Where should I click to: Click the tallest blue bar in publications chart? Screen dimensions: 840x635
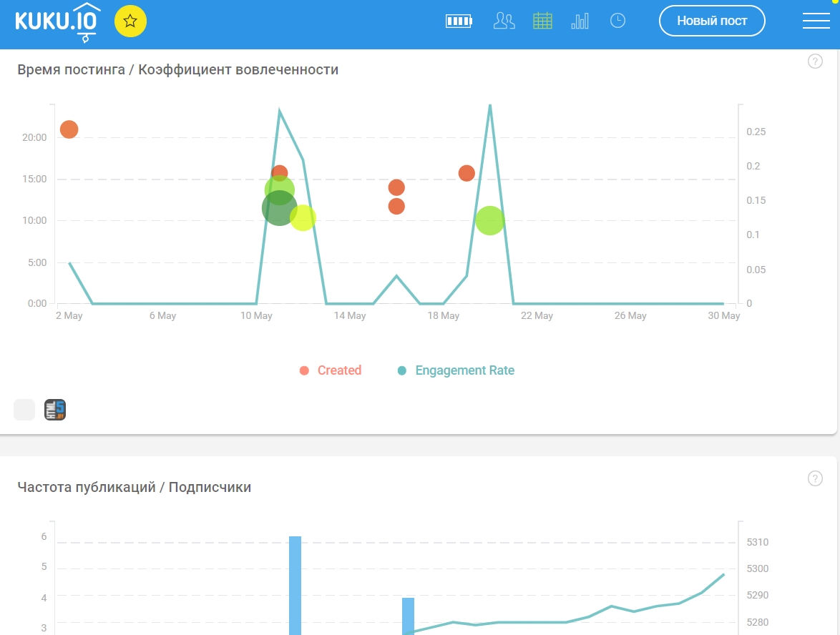295,585
